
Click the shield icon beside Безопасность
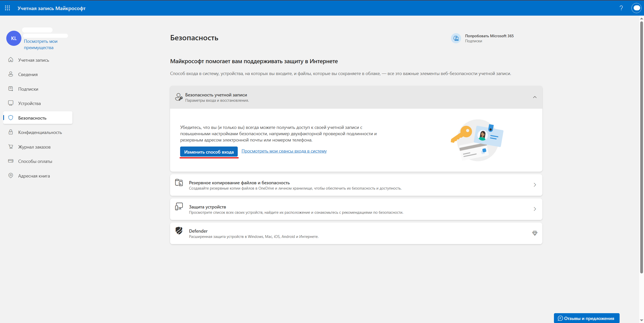click(11, 118)
